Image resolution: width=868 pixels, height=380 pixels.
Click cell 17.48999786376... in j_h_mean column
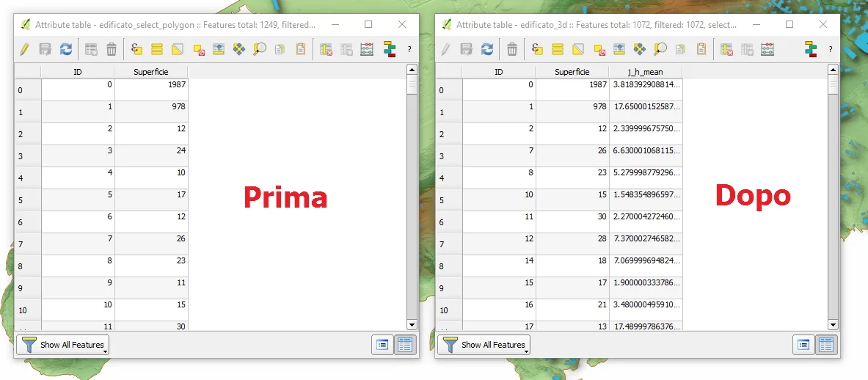[x=646, y=326]
